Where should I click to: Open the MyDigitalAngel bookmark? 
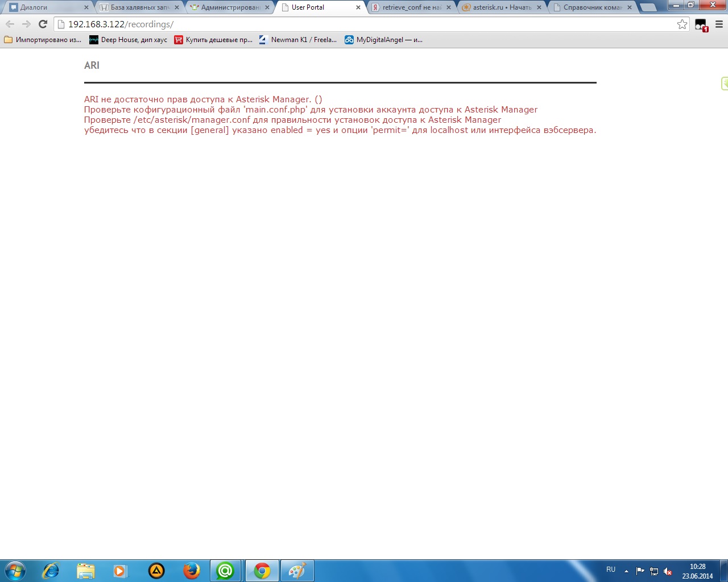[x=384, y=40]
